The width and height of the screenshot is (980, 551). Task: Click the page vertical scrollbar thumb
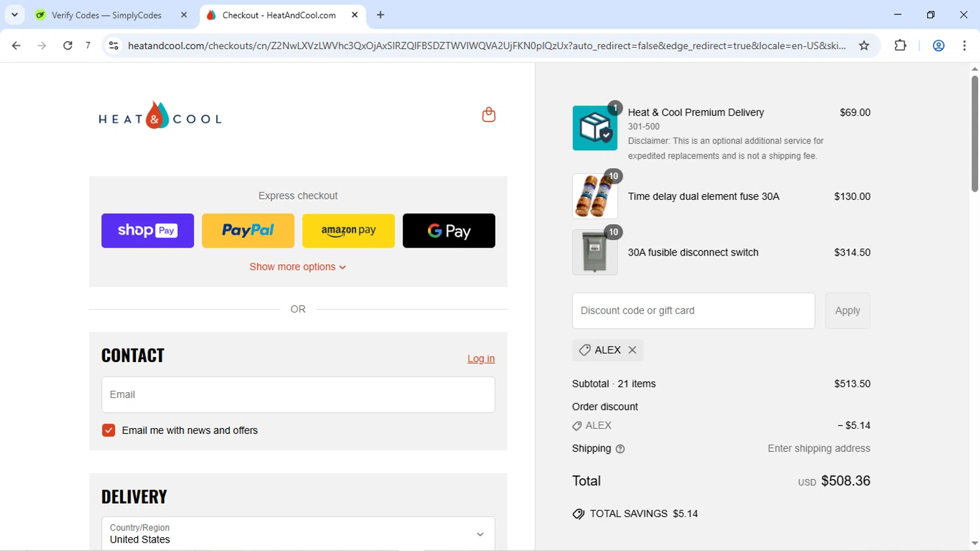tap(974, 134)
